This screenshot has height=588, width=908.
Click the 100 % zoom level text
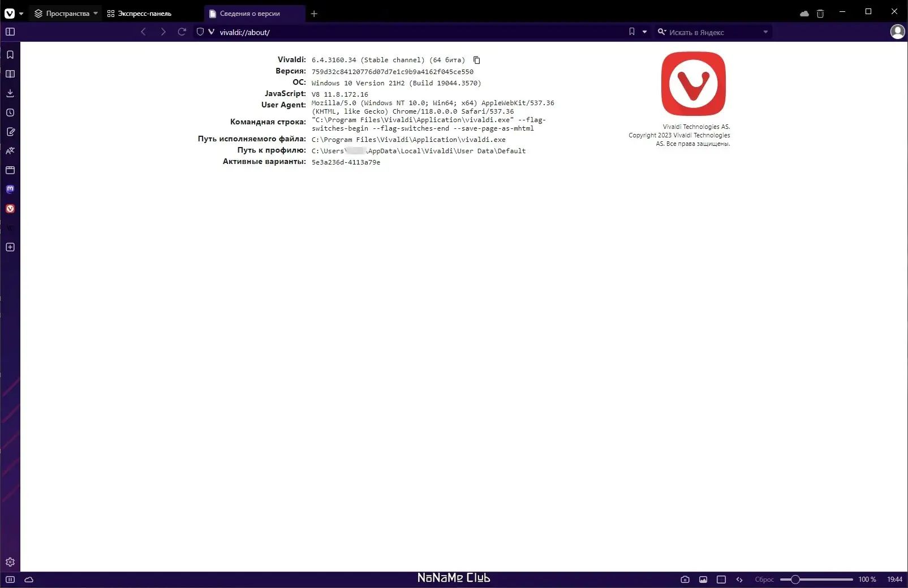coord(867,580)
